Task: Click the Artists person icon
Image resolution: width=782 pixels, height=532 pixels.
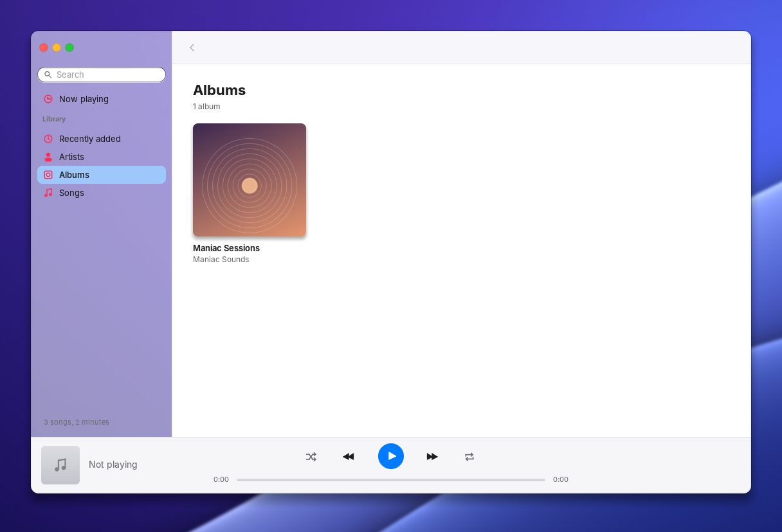Action: point(48,157)
